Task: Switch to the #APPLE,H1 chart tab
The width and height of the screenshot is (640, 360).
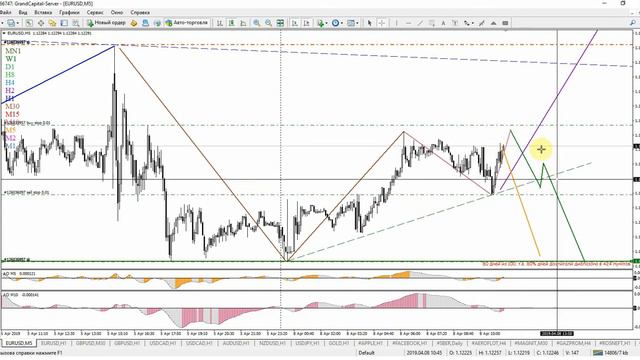Action: point(370,343)
